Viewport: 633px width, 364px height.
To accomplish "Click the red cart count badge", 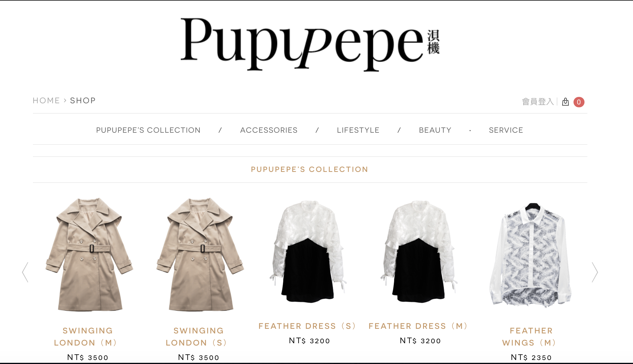I will (x=579, y=102).
